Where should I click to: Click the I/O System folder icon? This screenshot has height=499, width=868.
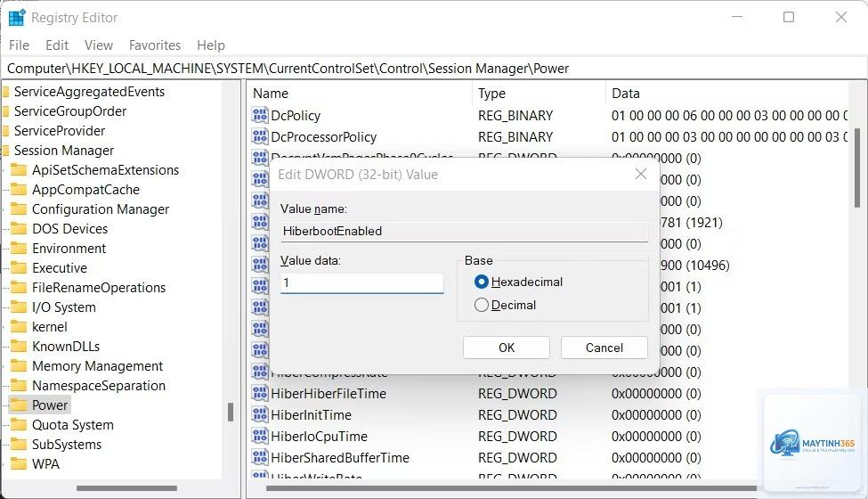(x=19, y=307)
